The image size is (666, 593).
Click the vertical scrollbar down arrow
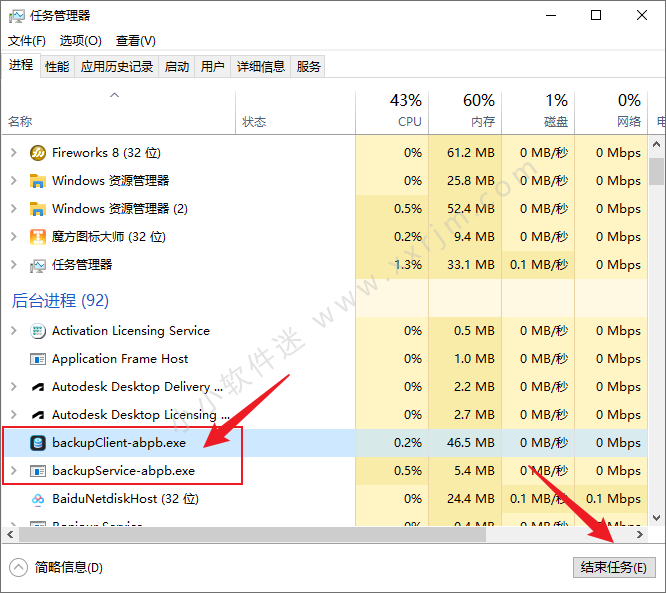(656, 518)
